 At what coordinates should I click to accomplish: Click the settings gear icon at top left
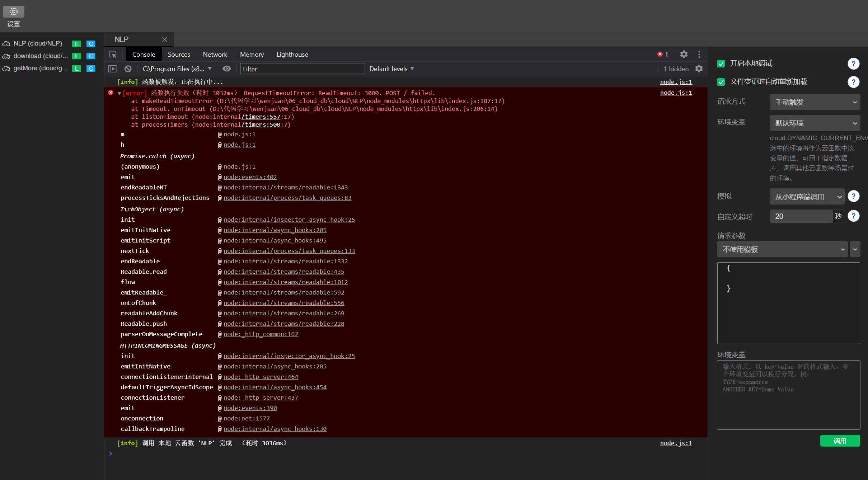(x=14, y=11)
